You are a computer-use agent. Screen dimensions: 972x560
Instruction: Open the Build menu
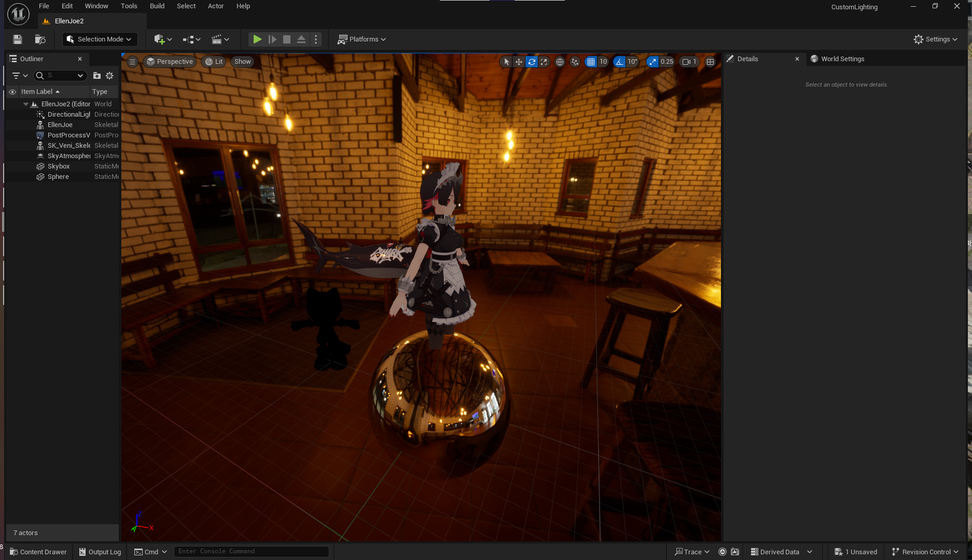pos(157,6)
